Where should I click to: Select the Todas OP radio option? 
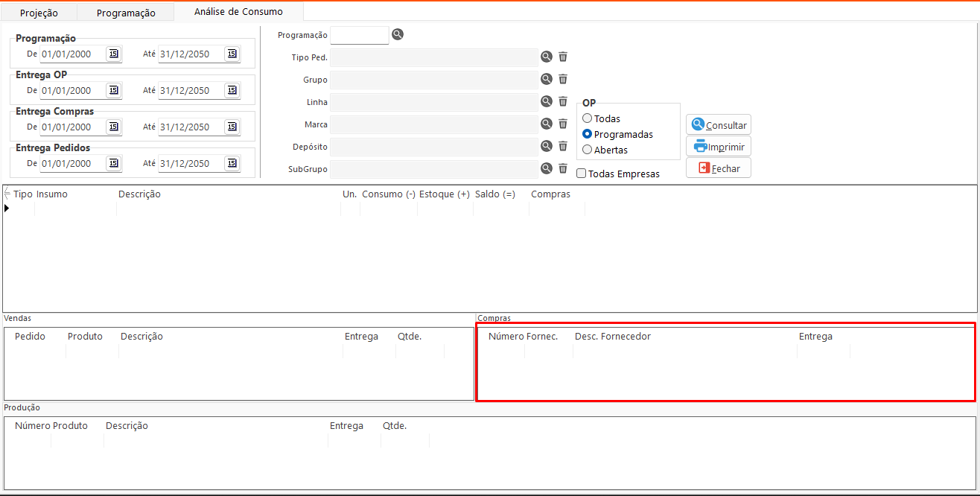(588, 118)
